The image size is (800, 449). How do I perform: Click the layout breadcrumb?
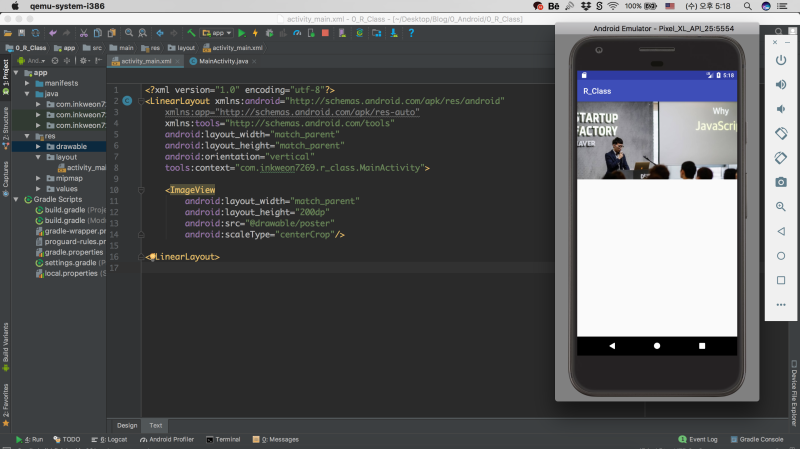[181, 48]
